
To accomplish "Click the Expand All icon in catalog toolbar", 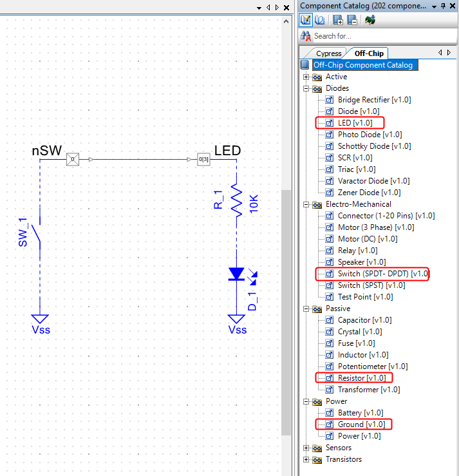I will click(338, 20).
